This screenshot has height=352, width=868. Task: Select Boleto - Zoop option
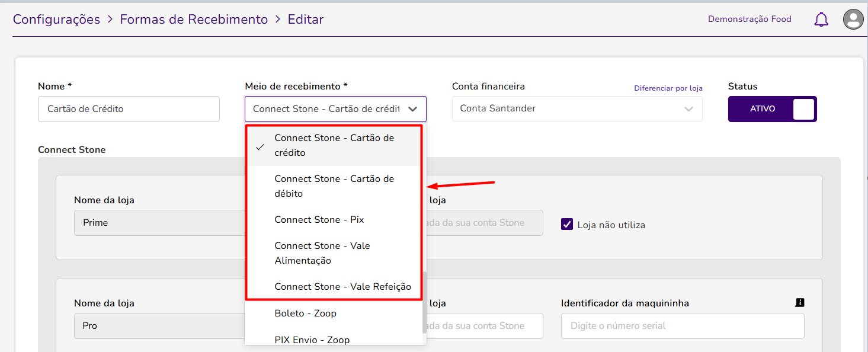334,313
